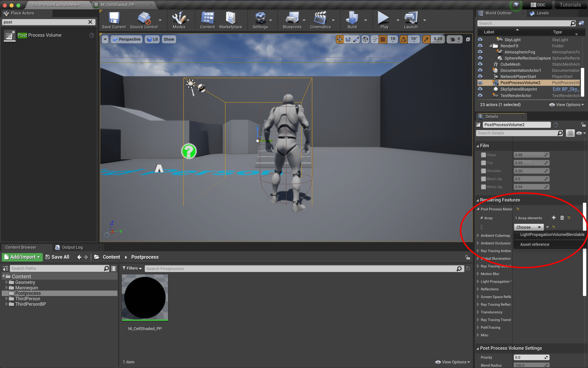
Task: Open the Modes panel icon
Action: click(179, 20)
